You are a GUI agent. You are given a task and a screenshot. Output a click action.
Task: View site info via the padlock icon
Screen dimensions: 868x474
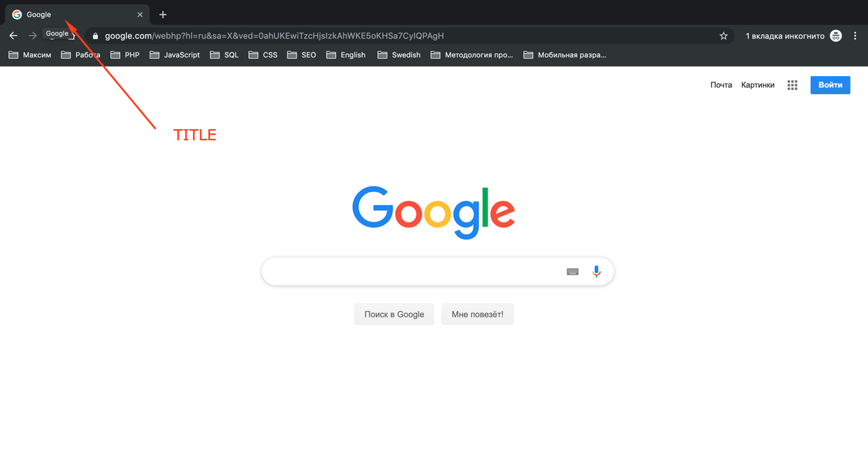pyautogui.click(x=95, y=36)
